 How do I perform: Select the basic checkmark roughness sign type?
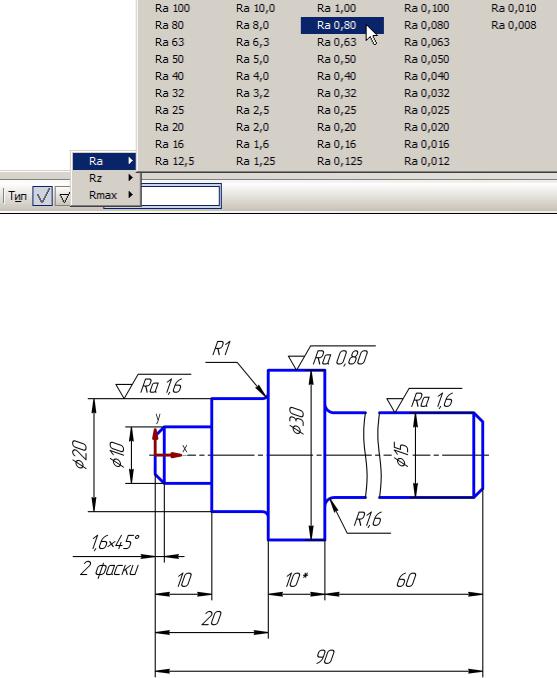[42, 196]
